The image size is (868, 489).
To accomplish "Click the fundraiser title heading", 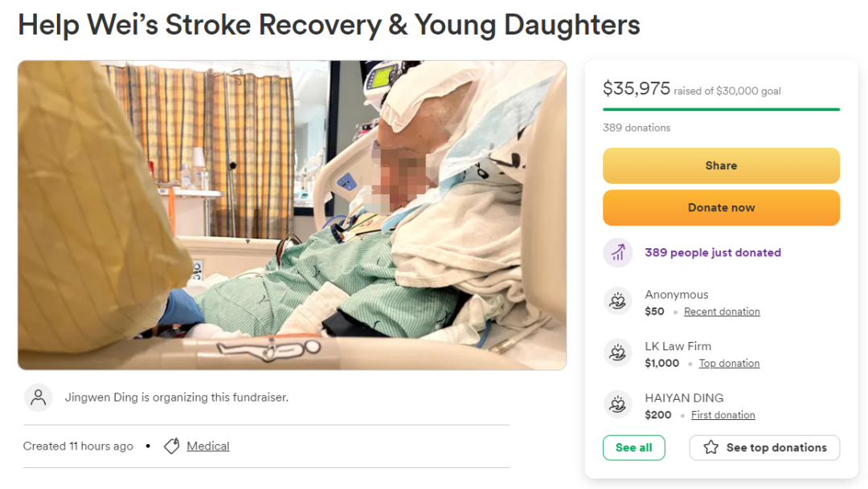I will (329, 26).
